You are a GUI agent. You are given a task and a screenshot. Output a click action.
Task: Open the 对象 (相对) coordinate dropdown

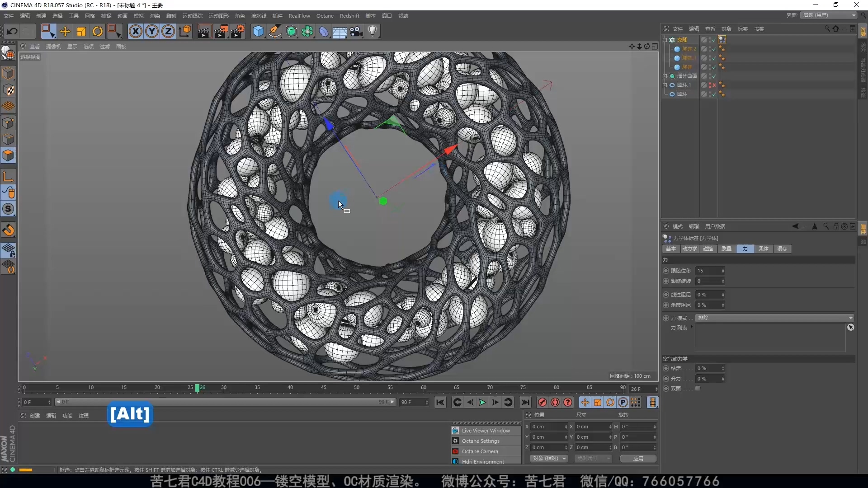pyautogui.click(x=549, y=459)
